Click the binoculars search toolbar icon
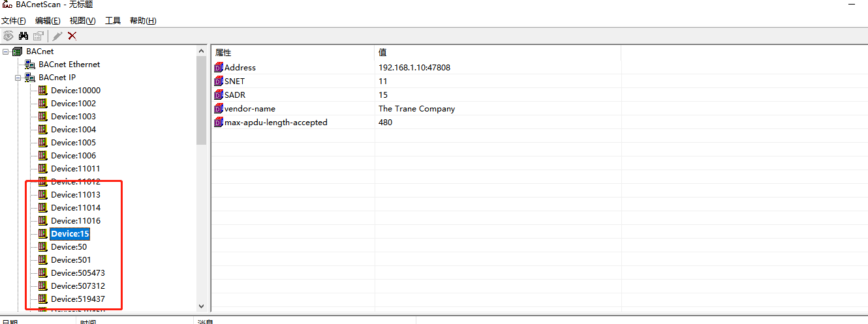The image size is (868, 324). (x=23, y=36)
